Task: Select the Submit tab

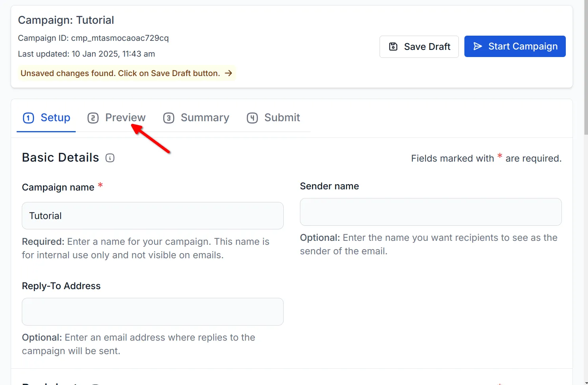Action: (x=282, y=117)
